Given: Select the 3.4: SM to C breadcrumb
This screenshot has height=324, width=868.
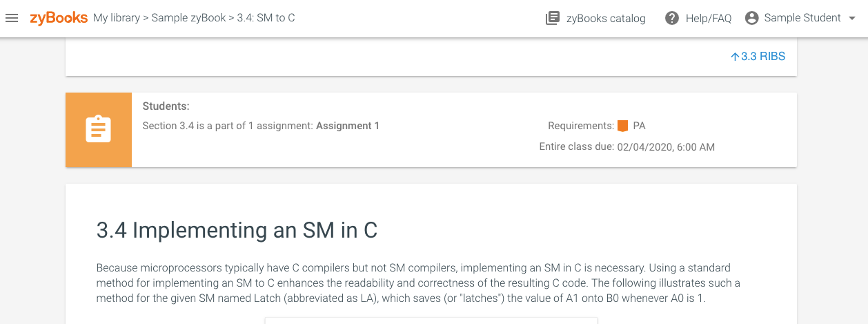Looking at the screenshot, I should pos(266,18).
